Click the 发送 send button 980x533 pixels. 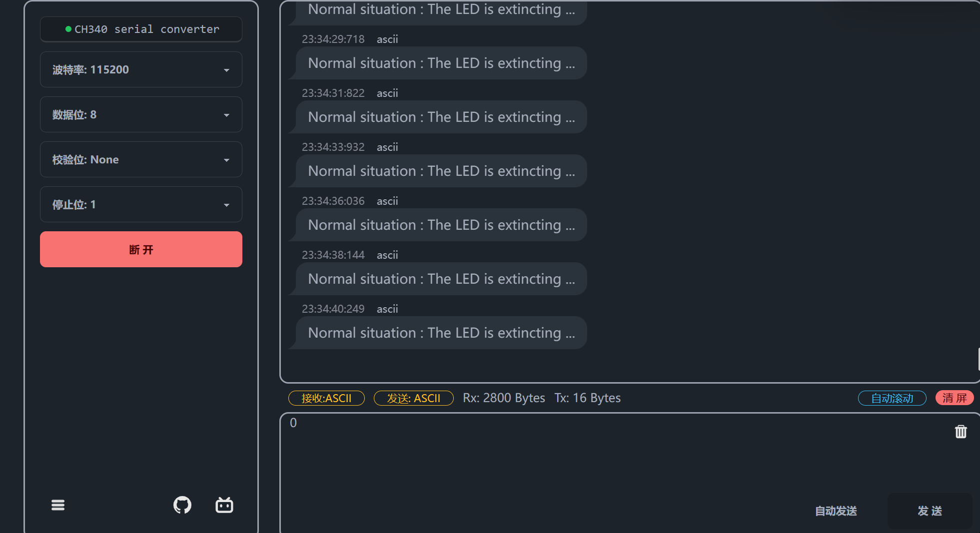click(x=930, y=511)
